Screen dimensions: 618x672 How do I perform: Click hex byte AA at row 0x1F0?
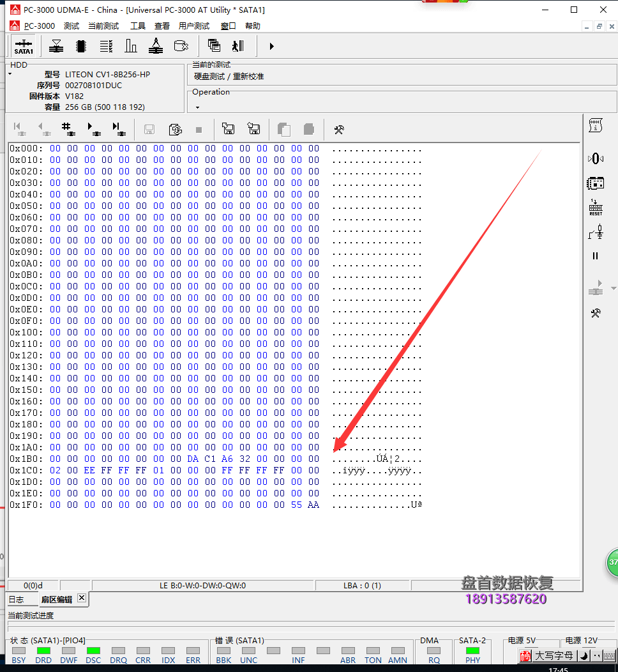pyautogui.click(x=313, y=505)
